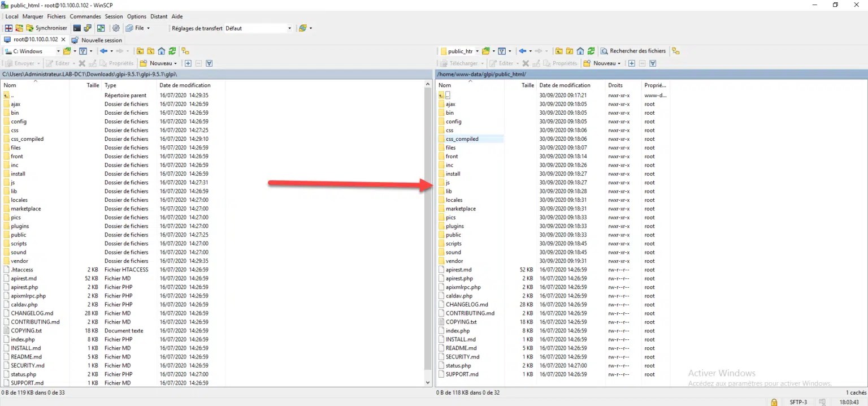Open the transfer queue File icon

(129, 28)
